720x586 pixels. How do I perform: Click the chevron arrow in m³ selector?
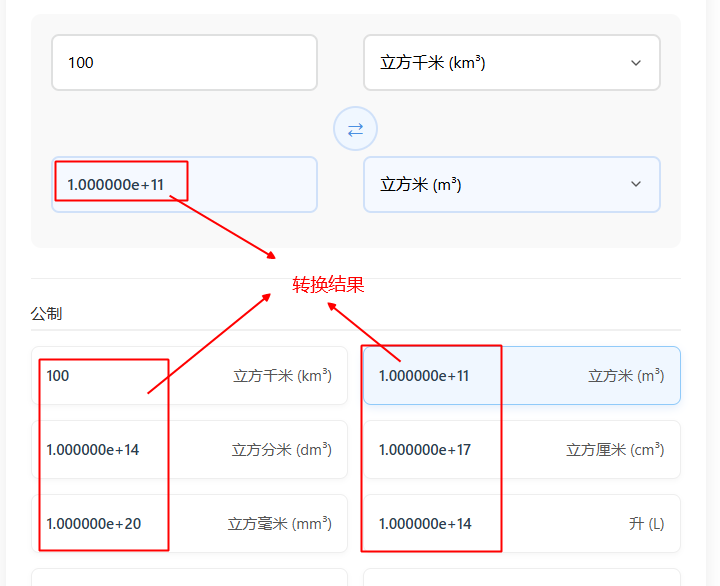pyautogui.click(x=636, y=184)
